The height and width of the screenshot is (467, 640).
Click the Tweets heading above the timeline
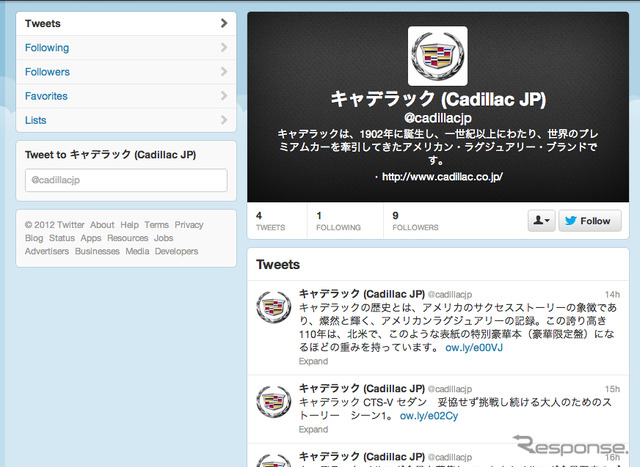[278, 265]
